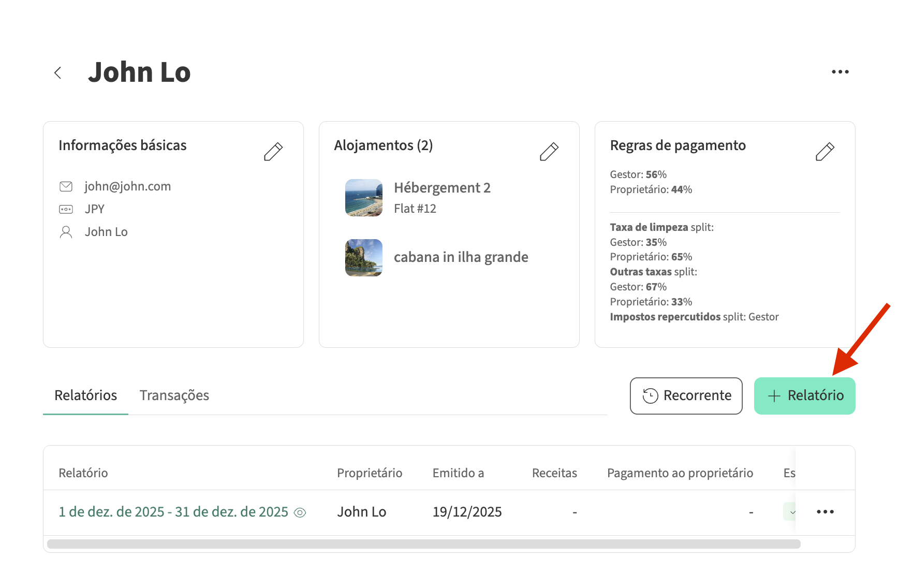
Task: Switch to the Transações tab
Action: (174, 395)
